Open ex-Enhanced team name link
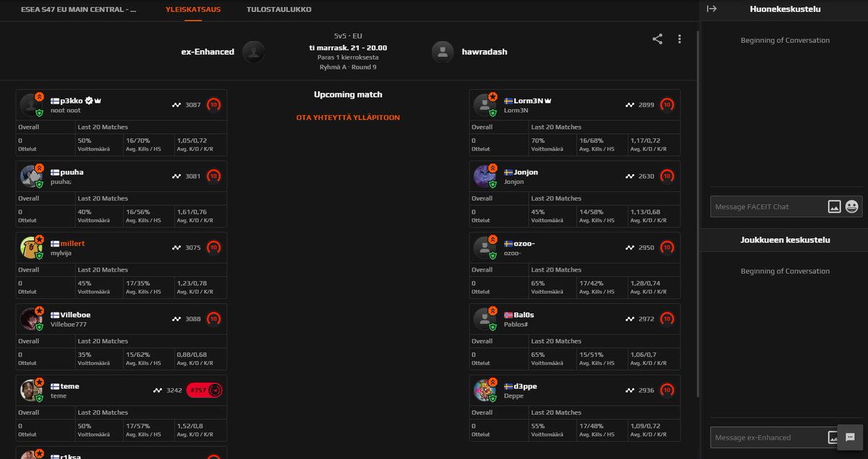Viewport: 868px width, 459px height. point(208,51)
